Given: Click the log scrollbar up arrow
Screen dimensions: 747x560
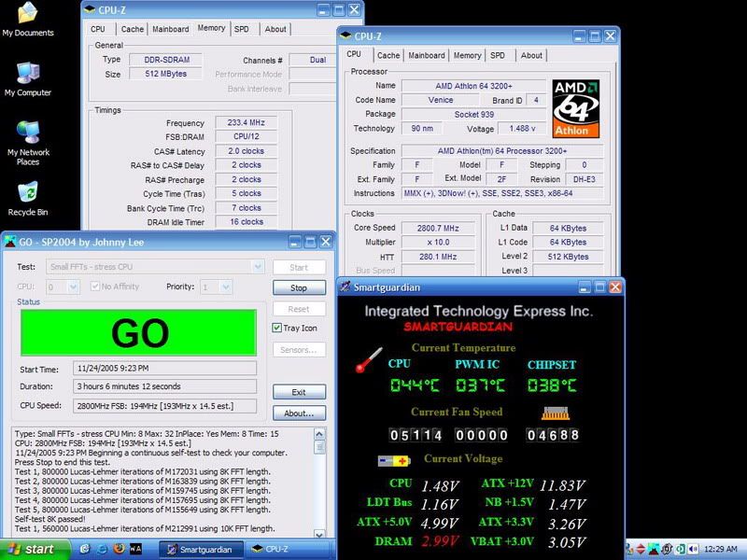Looking at the screenshot, I should (x=319, y=434).
